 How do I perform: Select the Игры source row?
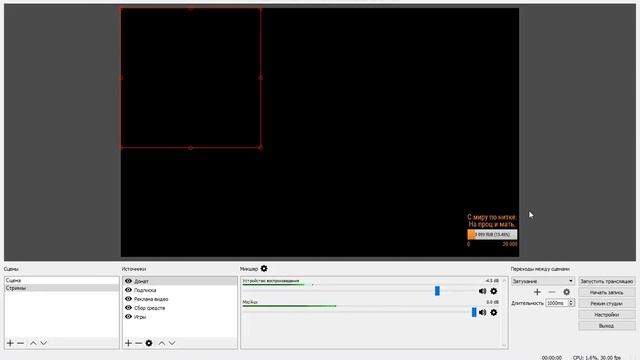click(x=180, y=317)
